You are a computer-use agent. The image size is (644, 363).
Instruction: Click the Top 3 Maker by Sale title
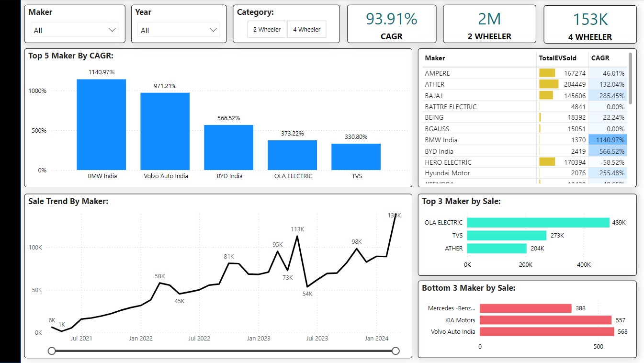click(x=461, y=201)
